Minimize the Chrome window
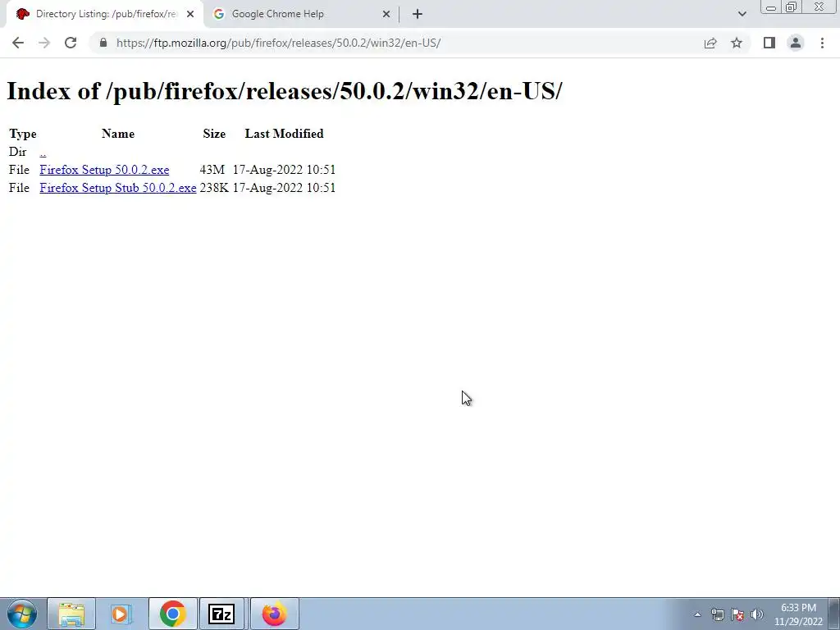The height and width of the screenshot is (630, 840). click(771, 7)
